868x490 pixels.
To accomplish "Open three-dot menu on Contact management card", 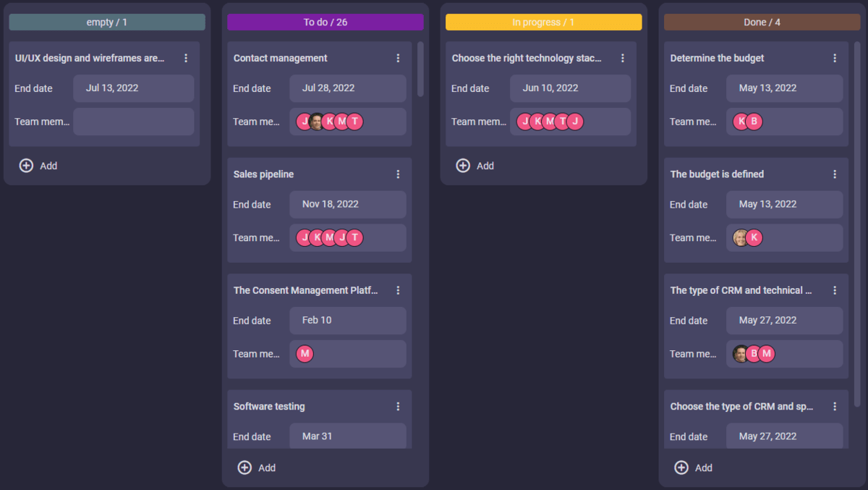I will (x=398, y=58).
